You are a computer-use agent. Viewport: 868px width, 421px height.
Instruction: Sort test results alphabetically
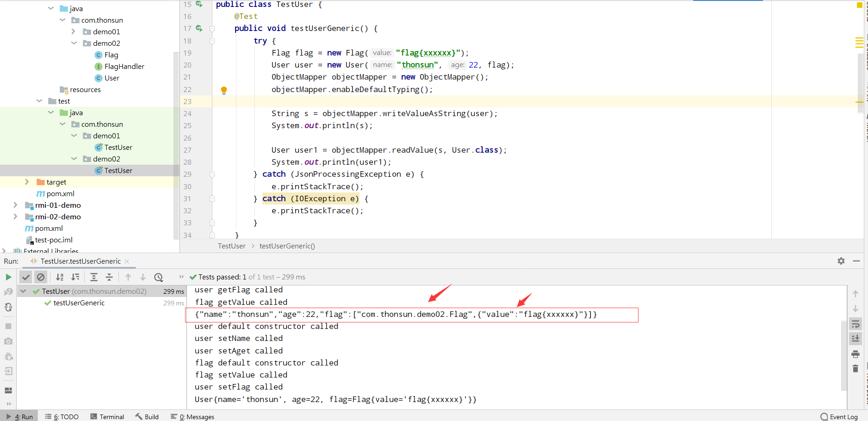click(x=60, y=277)
